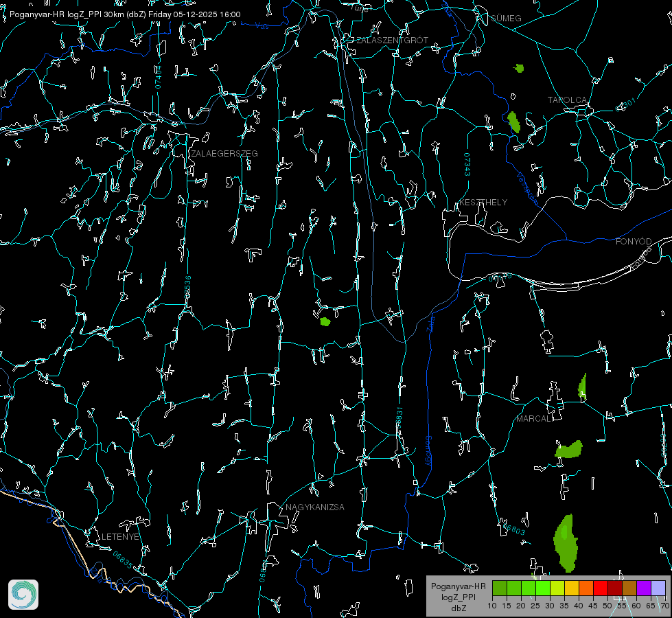This screenshot has height=618, width=672.
Task: Select the ZALAEGERSZEG town label
Action: [224, 154]
